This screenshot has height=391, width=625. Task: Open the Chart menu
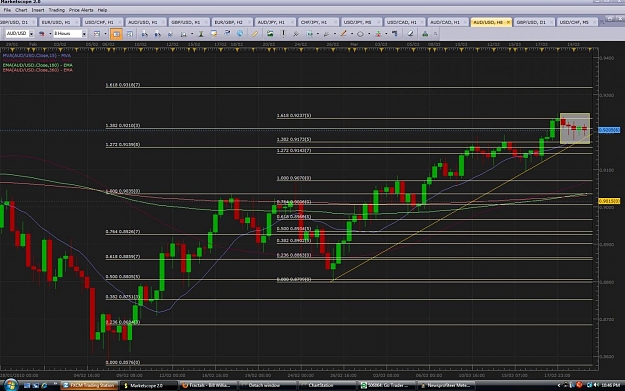[x=21, y=10]
